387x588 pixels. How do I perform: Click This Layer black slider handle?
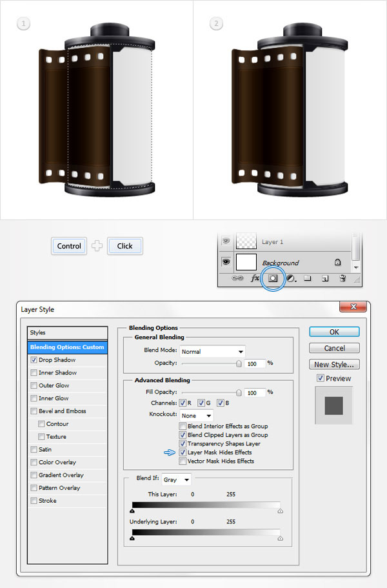click(132, 511)
